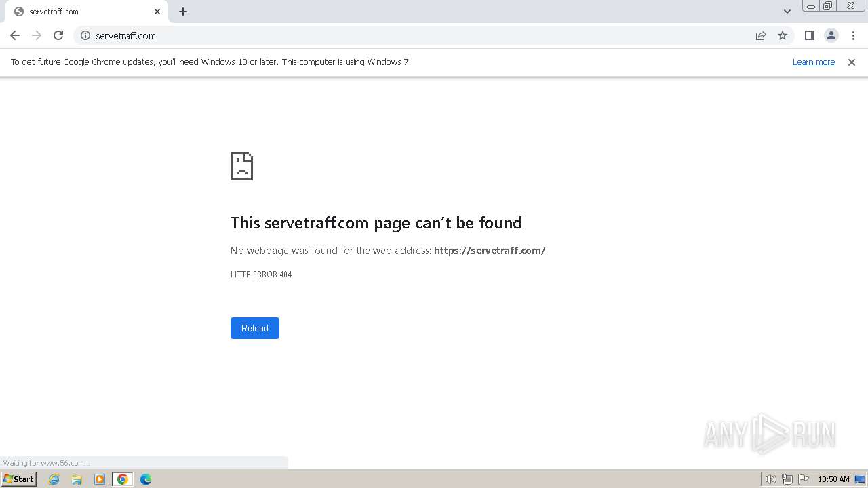868x488 pixels.
Task: Open the 10:58 AM clock
Action: pos(833,479)
